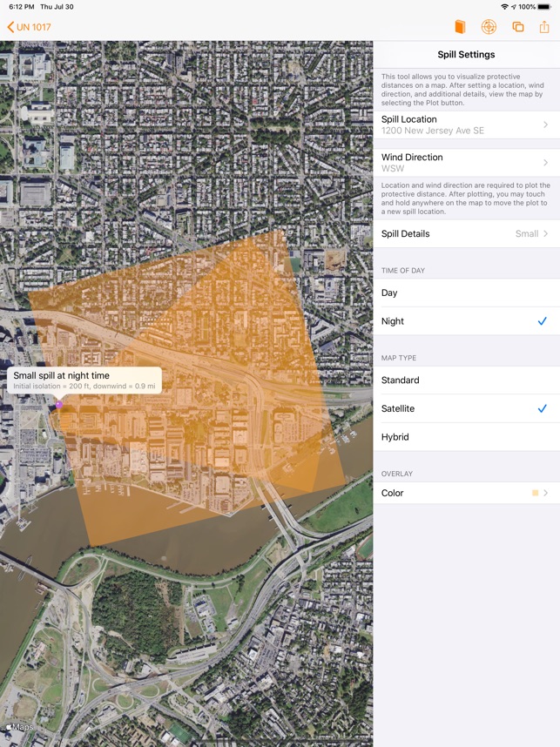Tap the target plot icon

(x=489, y=27)
